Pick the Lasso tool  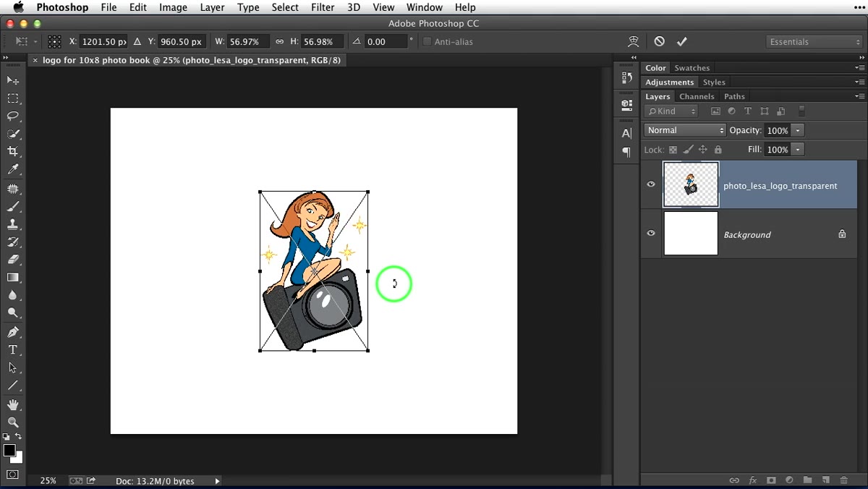13,116
